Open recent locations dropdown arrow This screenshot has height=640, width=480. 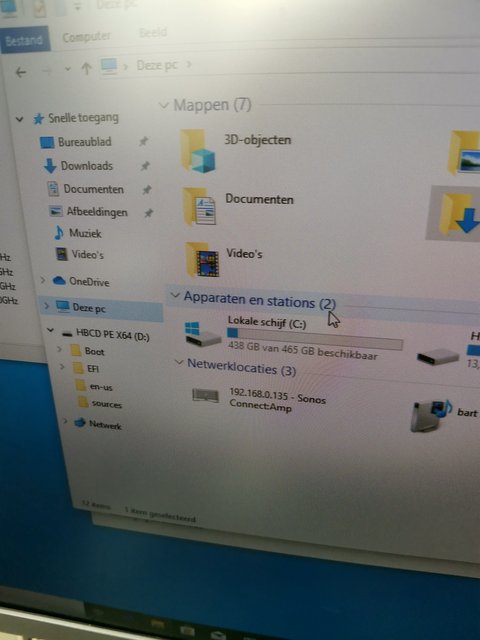(x=67, y=69)
